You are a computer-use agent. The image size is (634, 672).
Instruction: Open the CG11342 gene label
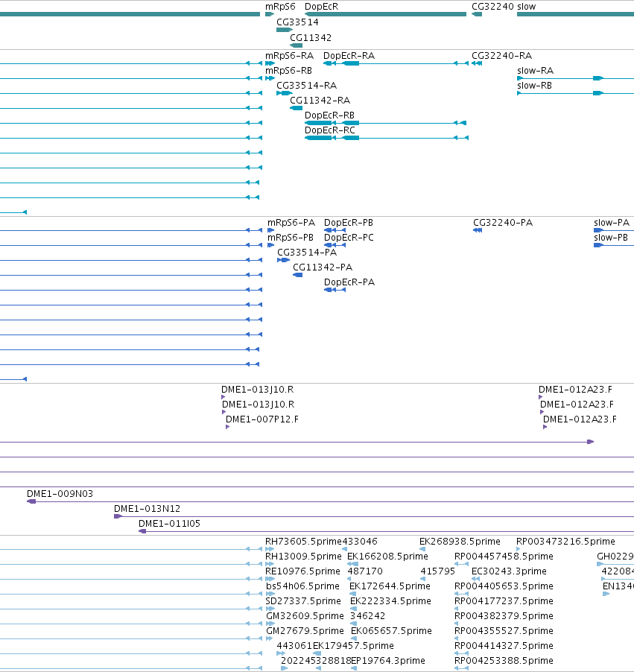pyautogui.click(x=311, y=38)
